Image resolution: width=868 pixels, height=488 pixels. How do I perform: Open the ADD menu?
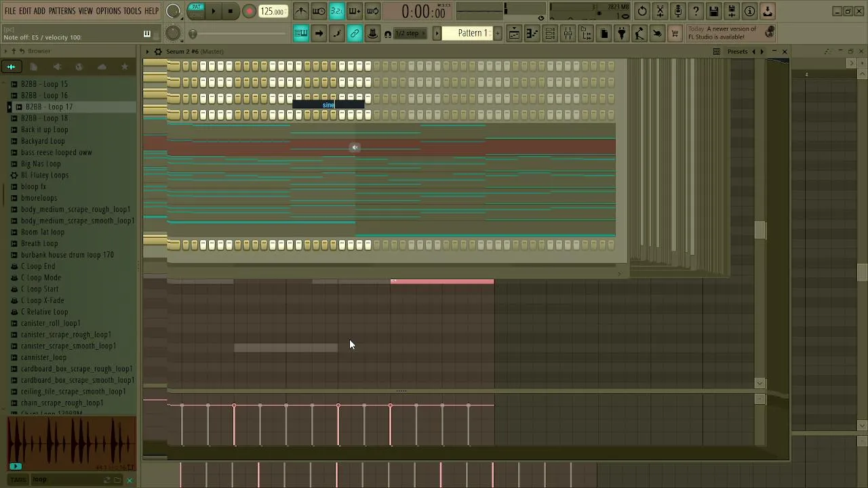pyautogui.click(x=40, y=11)
